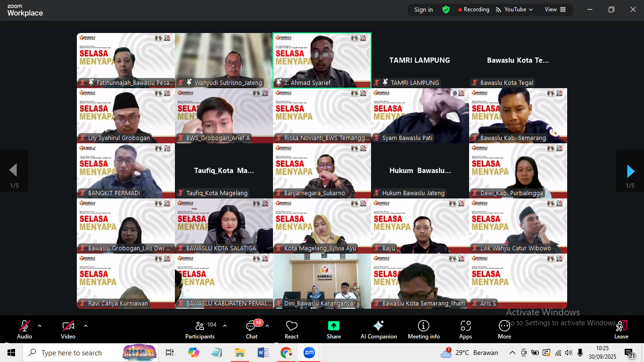Open Meeting info details
644x362 pixels.
click(x=424, y=329)
